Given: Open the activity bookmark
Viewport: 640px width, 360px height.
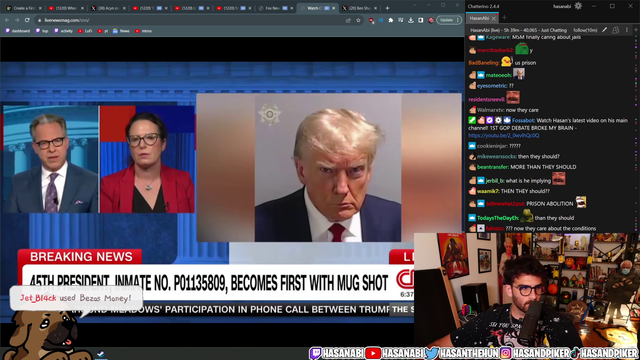Looking at the screenshot, I should 63,31.
